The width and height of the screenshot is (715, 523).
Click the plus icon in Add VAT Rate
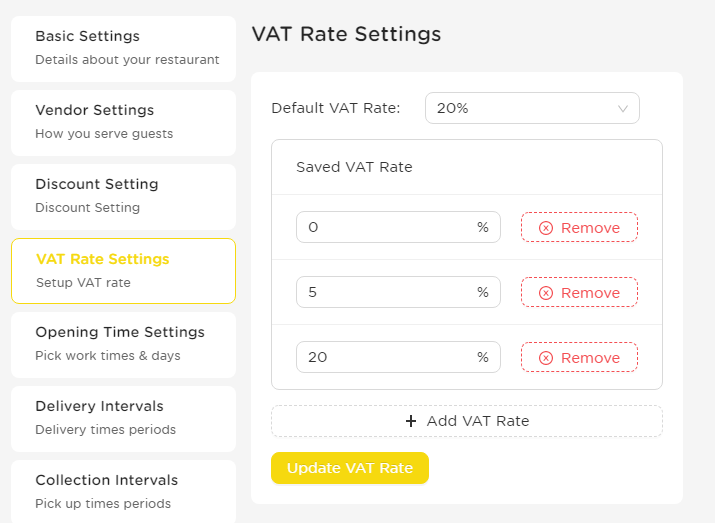click(411, 421)
